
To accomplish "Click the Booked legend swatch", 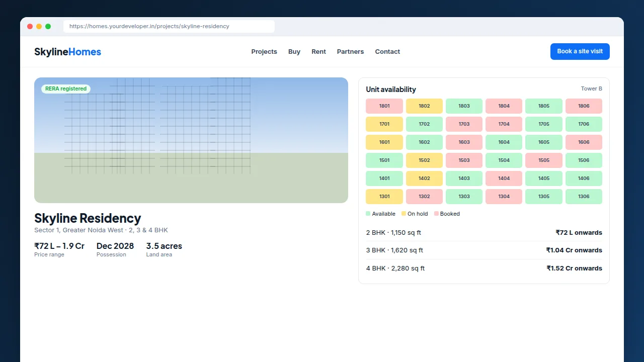I will 436,214.
